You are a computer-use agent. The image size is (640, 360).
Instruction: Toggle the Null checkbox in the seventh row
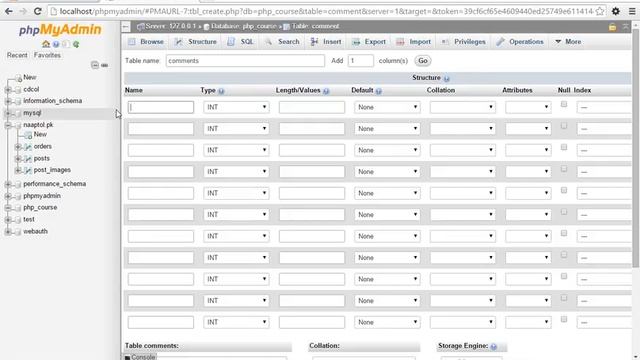point(564,233)
